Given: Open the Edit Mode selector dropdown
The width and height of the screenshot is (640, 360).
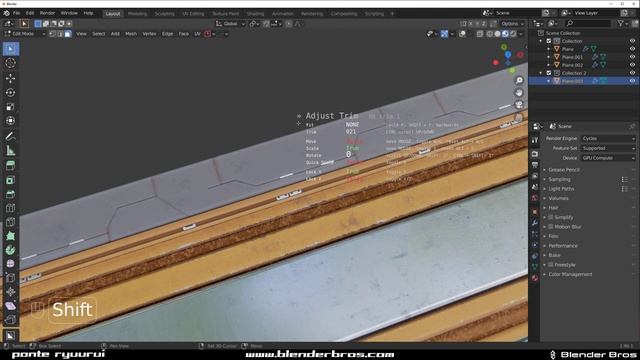Looking at the screenshot, I should pos(25,34).
